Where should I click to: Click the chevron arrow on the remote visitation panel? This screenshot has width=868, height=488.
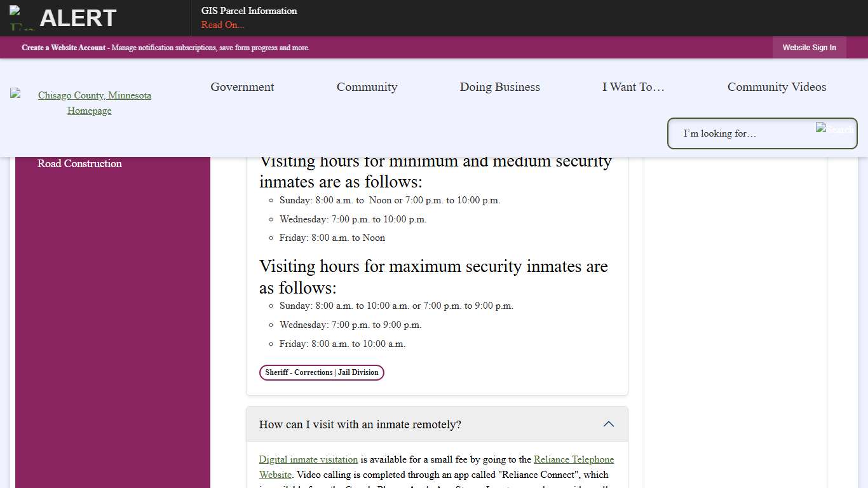click(x=608, y=424)
